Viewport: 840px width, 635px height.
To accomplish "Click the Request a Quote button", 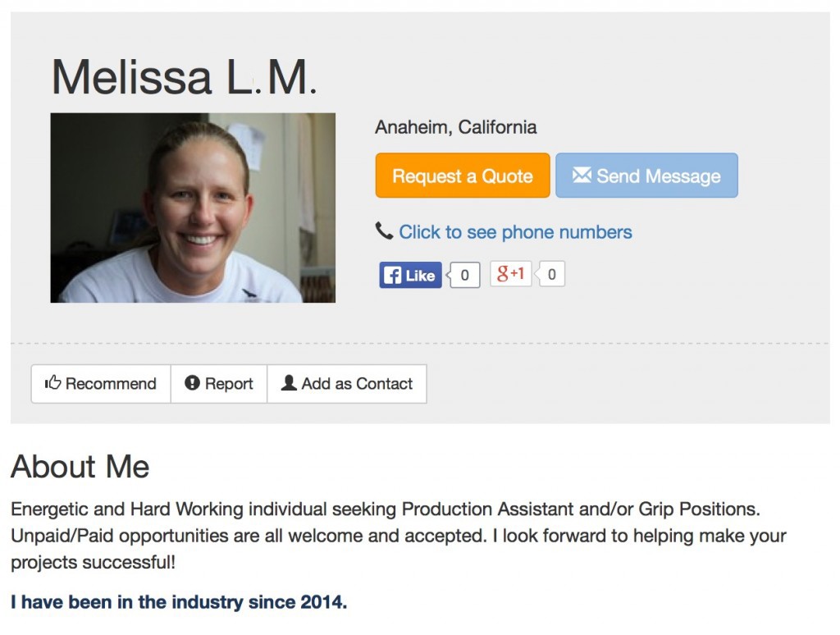I will point(462,176).
